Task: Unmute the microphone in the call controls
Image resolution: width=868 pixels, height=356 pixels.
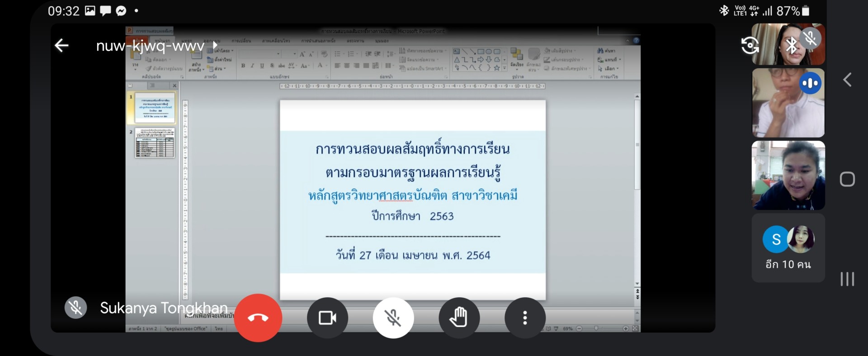Action: pos(393,318)
